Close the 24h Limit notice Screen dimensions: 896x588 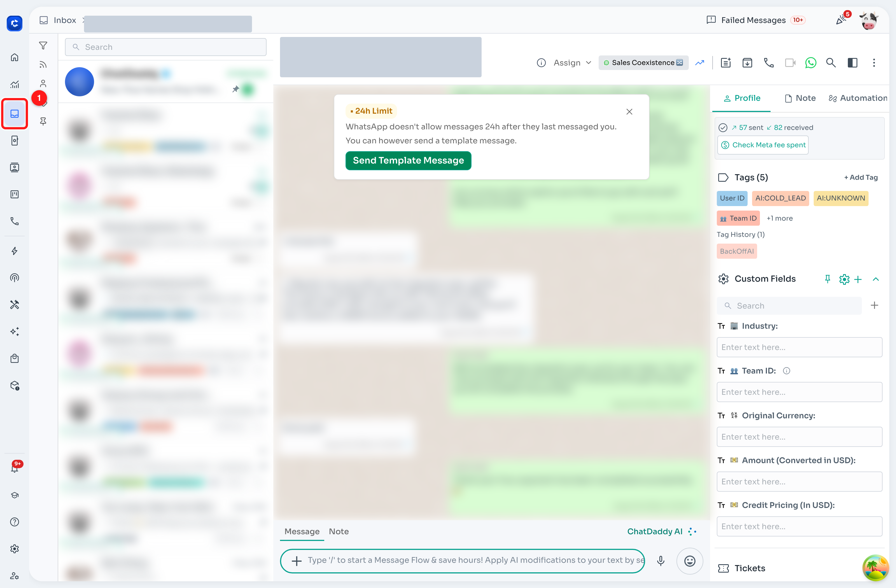629,111
